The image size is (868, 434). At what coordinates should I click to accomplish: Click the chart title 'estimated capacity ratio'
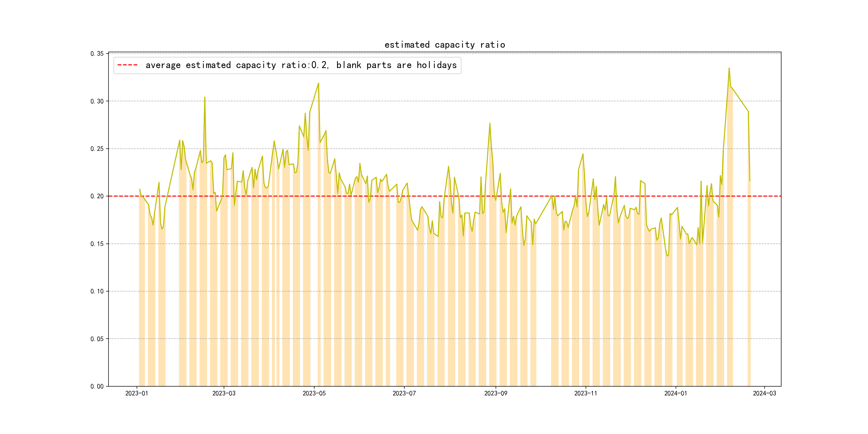[444, 45]
